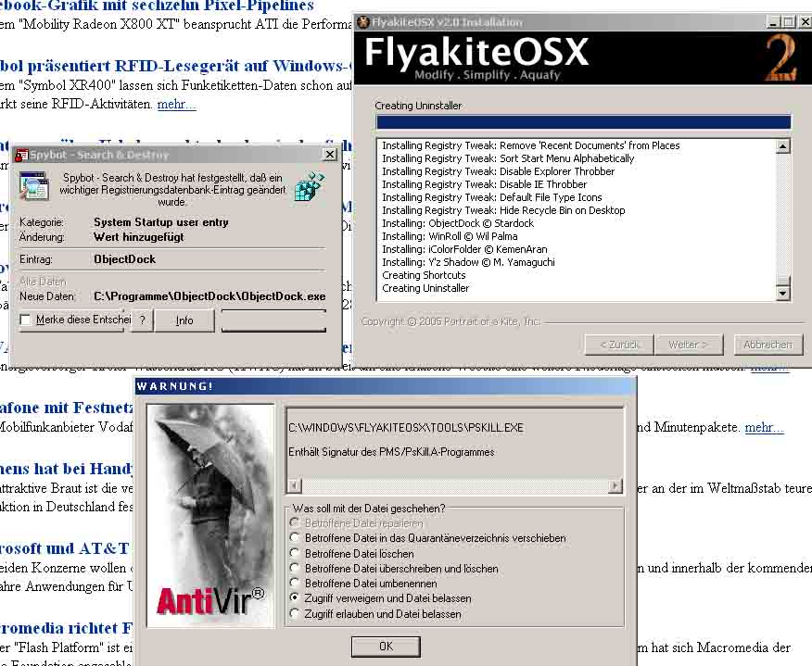The image size is (812, 666).
Task: Select log row 'Disable Explorer Throbber'
Action: click(498, 171)
